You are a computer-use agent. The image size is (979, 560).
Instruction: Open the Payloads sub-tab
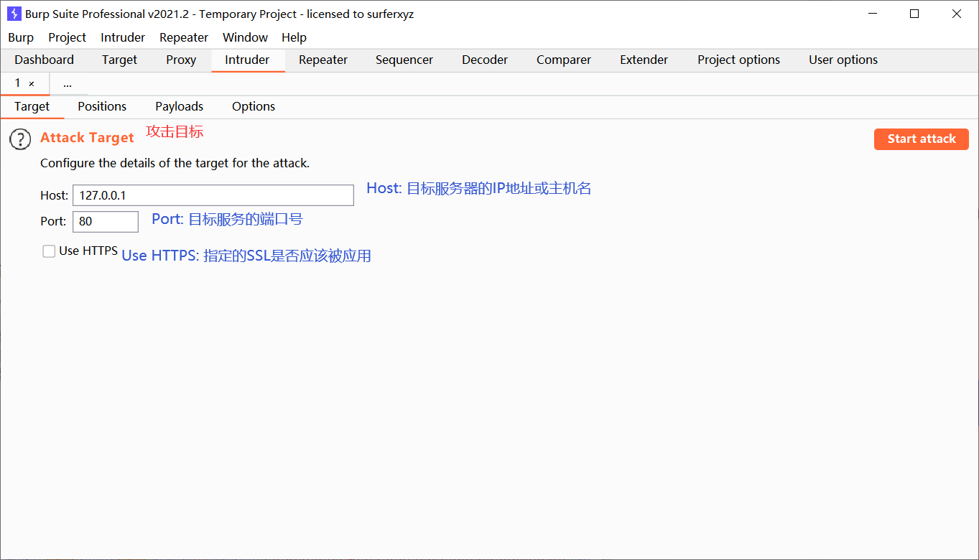(x=180, y=106)
